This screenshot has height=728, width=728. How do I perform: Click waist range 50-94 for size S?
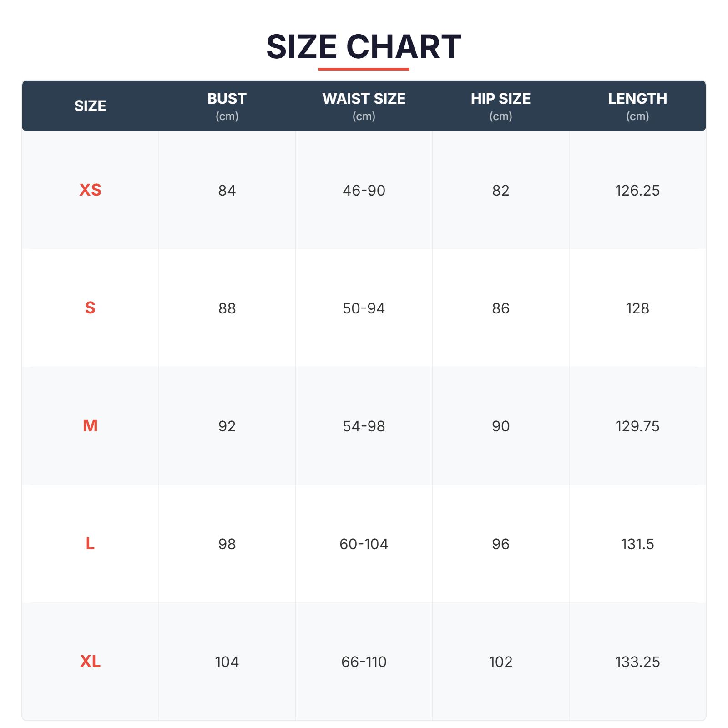(364, 308)
